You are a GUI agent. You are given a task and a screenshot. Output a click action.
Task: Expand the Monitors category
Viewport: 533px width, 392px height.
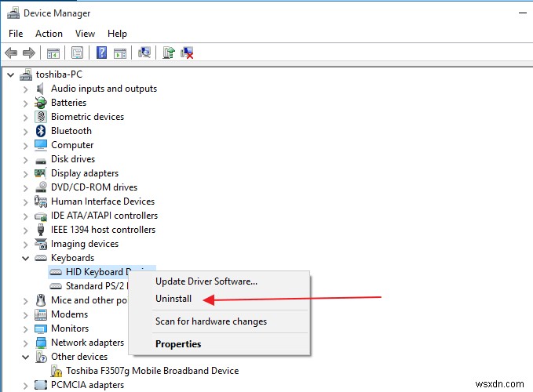point(25,328)
